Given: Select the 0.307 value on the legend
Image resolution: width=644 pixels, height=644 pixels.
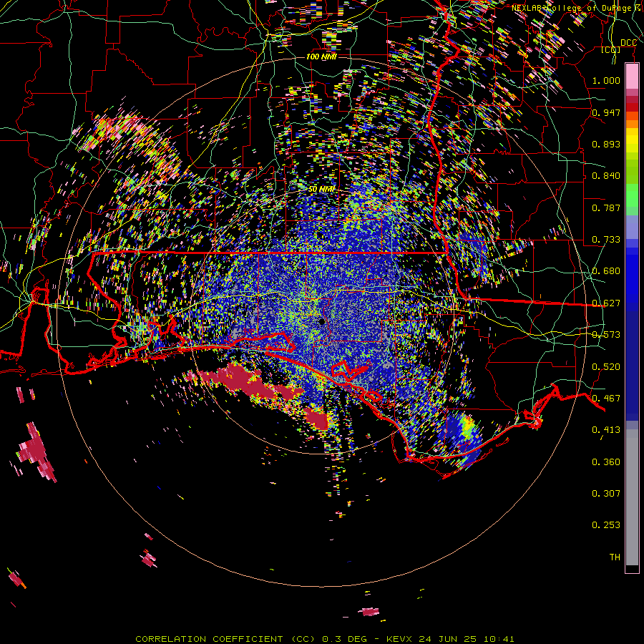Looking at the screenshot, I should coord(606,494).
